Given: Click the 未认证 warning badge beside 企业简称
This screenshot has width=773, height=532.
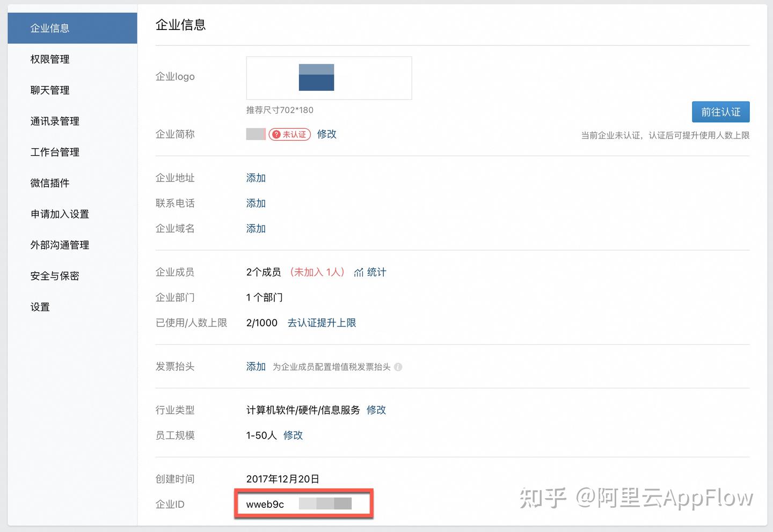Looking at the screenshot, I should pyautogui.click(x=289, y=134).
